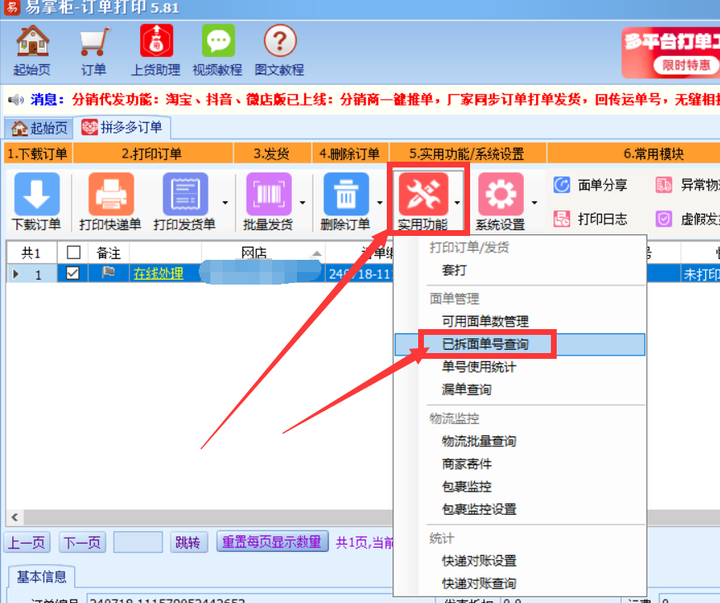Open the 多平台打单 限时特惠 banner
The image size is (720, 603).
[671, 52]
